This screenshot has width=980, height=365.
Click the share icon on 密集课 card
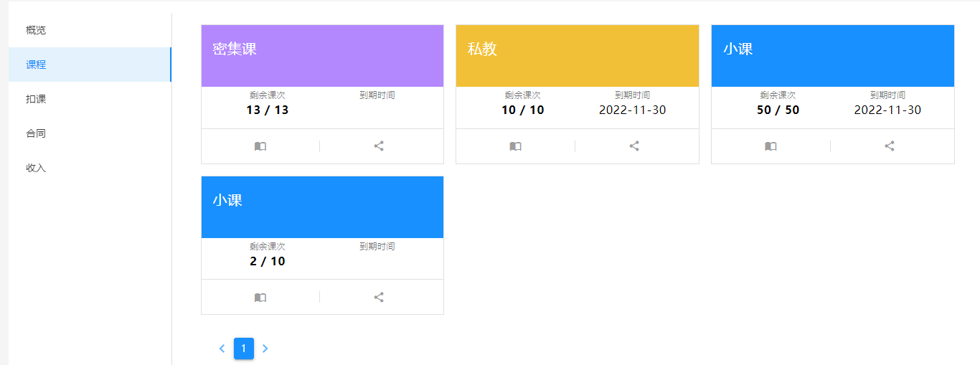[x=379, y=146]
